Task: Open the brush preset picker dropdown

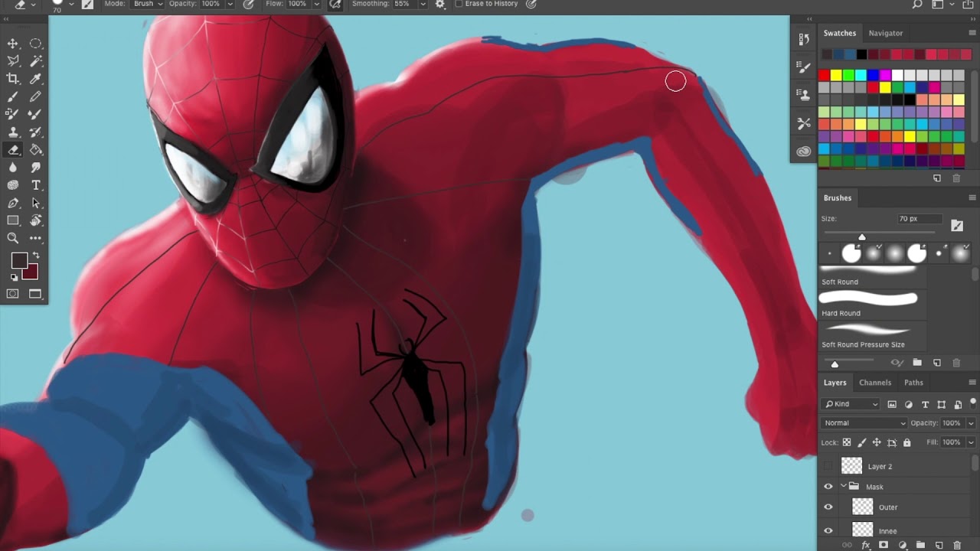Action: (71, 5)
